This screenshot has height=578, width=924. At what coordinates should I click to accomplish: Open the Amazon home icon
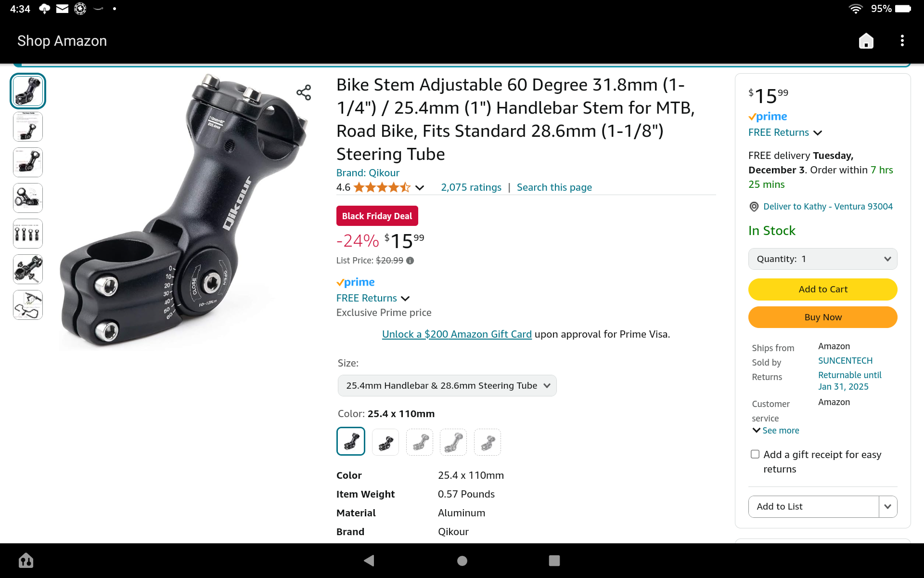(x=866, y=41)
